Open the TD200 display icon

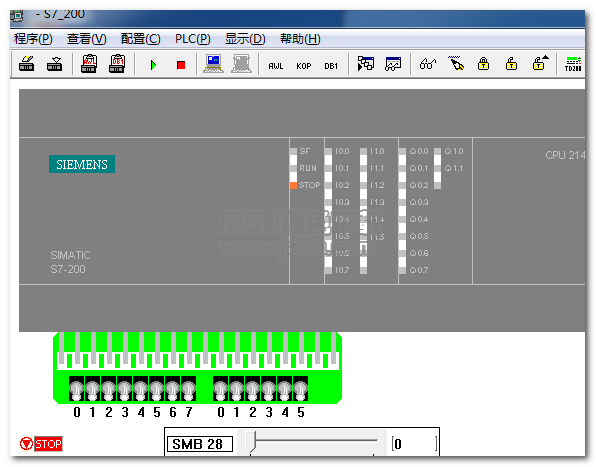[573, 64]
